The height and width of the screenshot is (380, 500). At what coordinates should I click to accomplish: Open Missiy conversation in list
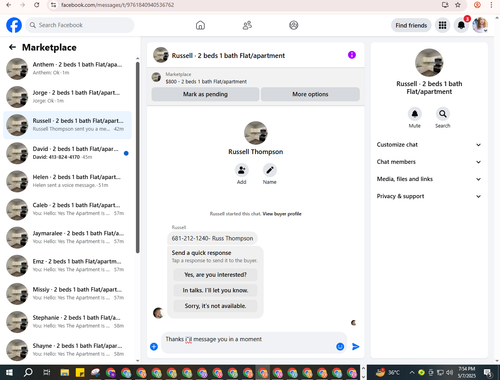point(68,294)
